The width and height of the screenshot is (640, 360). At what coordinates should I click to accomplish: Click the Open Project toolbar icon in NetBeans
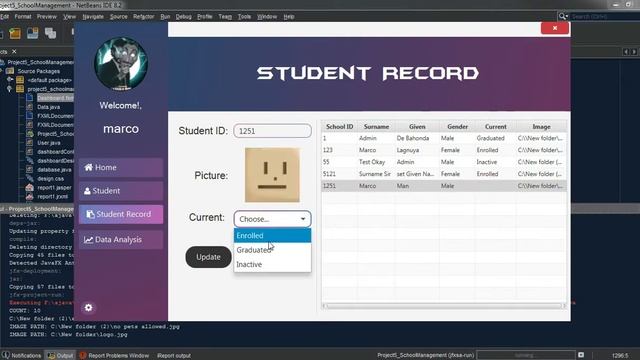(x=33, y=33)
